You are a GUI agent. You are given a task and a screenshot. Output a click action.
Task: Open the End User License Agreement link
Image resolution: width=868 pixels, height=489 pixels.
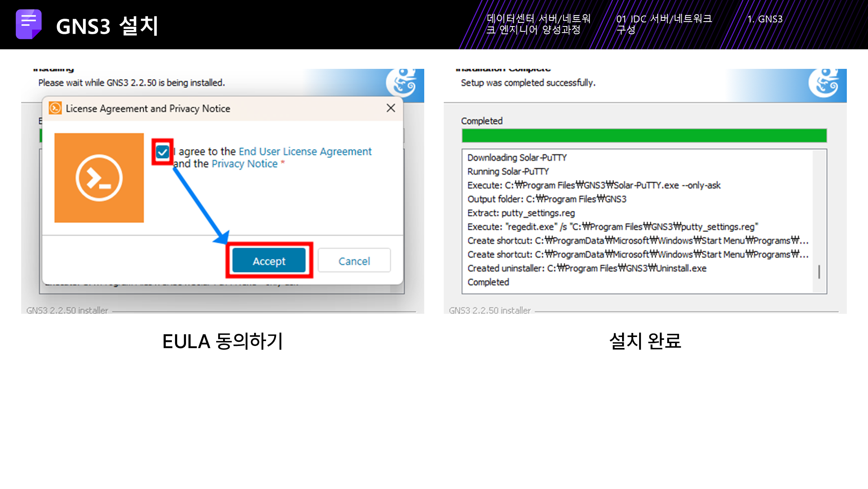[305, 152]
